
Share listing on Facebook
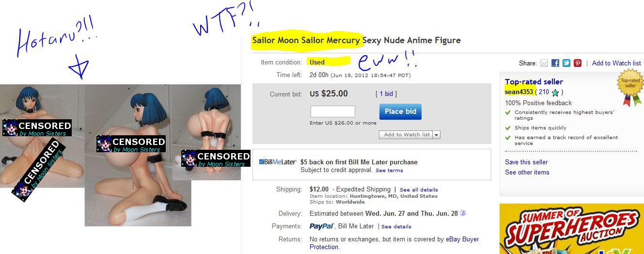click(x=555, y=63)
